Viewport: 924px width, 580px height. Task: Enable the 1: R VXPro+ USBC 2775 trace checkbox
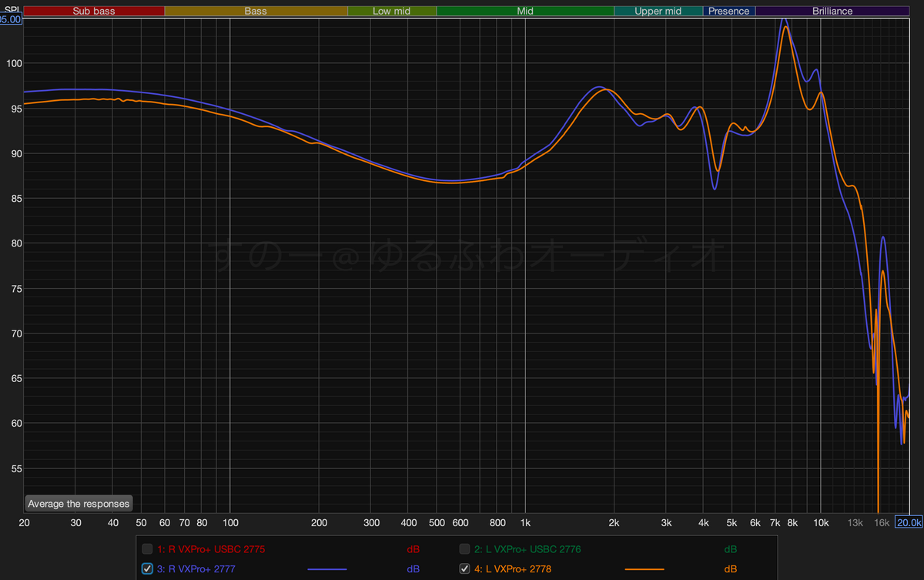coord(147,549)
